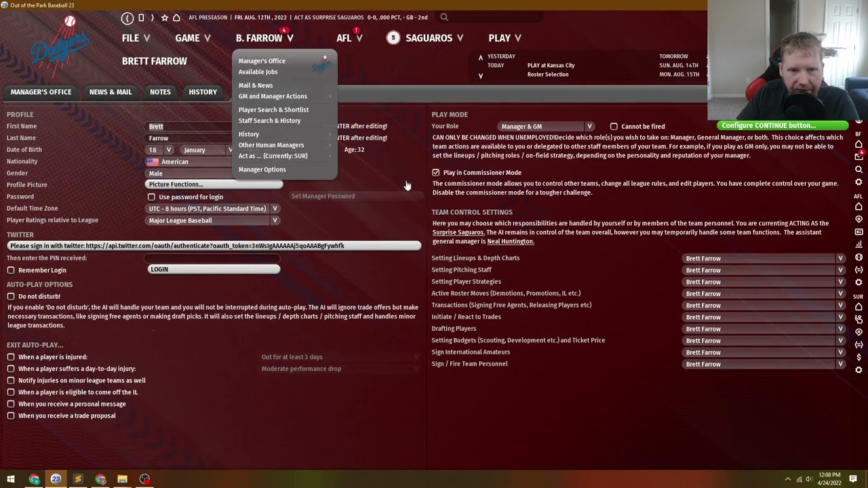The width and height of the screenshot is (868, 488).
Task: Open the SUR settings gear at sidebar bottom
Action: 859,370
